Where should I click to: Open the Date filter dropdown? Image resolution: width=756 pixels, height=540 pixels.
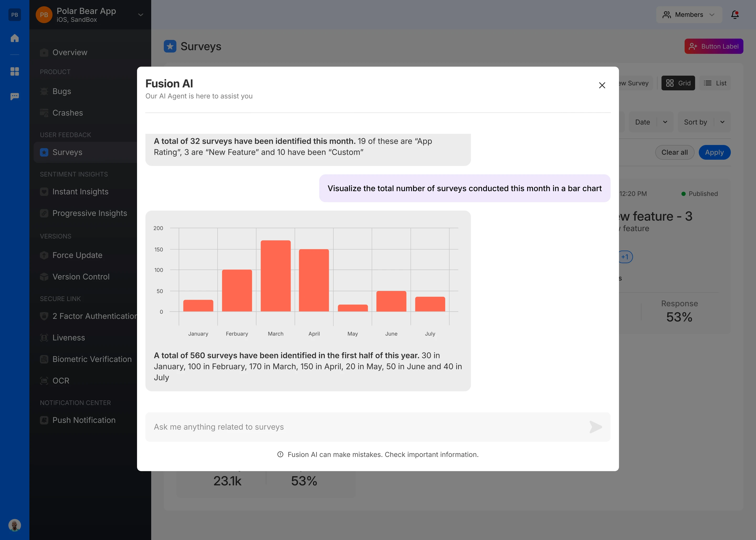point(651,122)
